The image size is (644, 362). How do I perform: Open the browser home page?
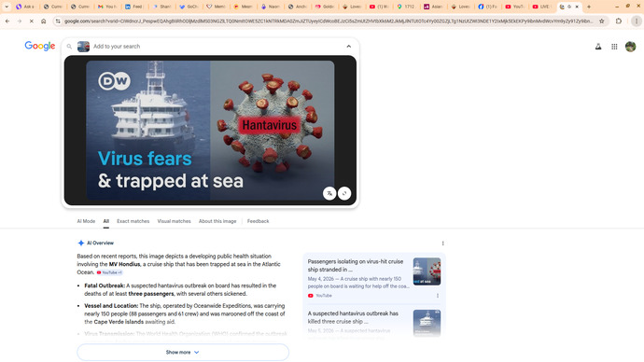click(x=44, y=21)
